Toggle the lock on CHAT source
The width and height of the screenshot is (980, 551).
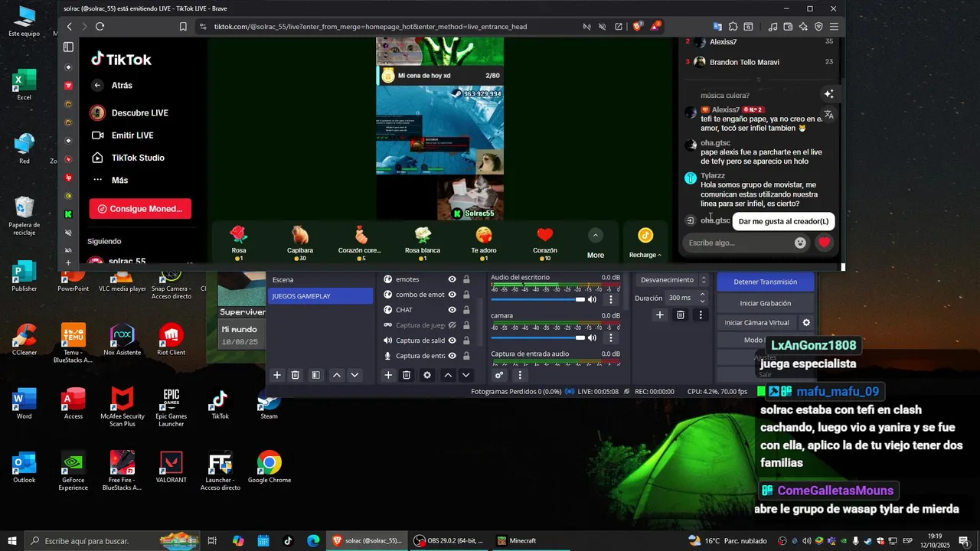click(466, 310)
